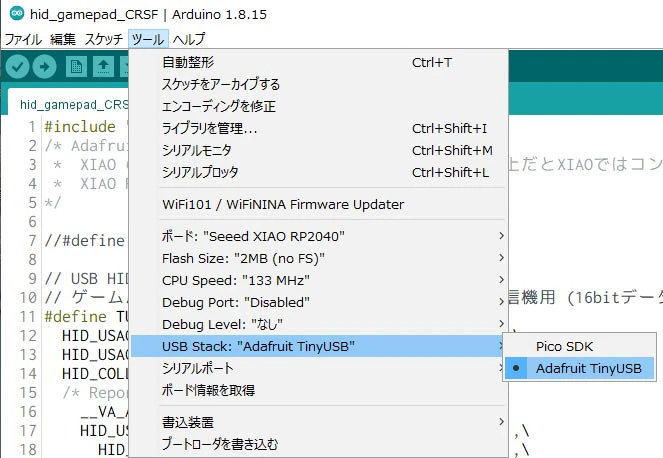663x458 pixels.
Task: Click the Ctrl+Shift+M shortcut label
Action: [x=452, y=150]
